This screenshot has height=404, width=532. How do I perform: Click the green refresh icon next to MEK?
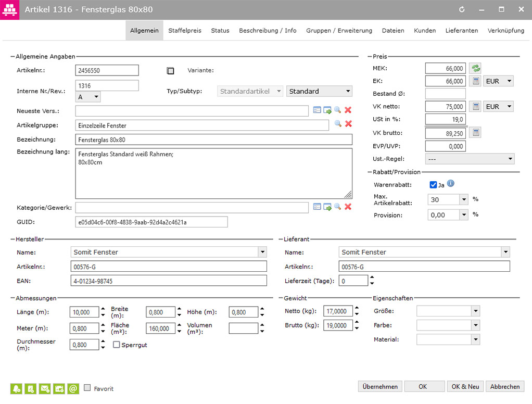[x=476, y=68]
